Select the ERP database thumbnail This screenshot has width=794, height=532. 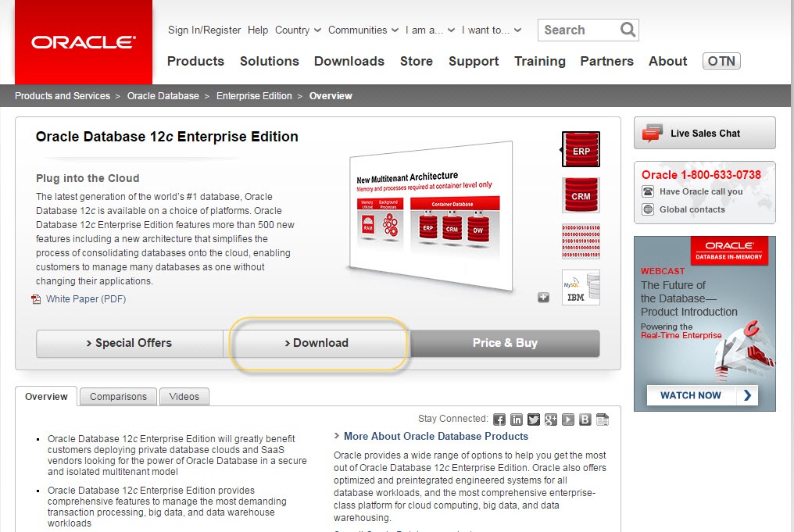coord(581,148)
